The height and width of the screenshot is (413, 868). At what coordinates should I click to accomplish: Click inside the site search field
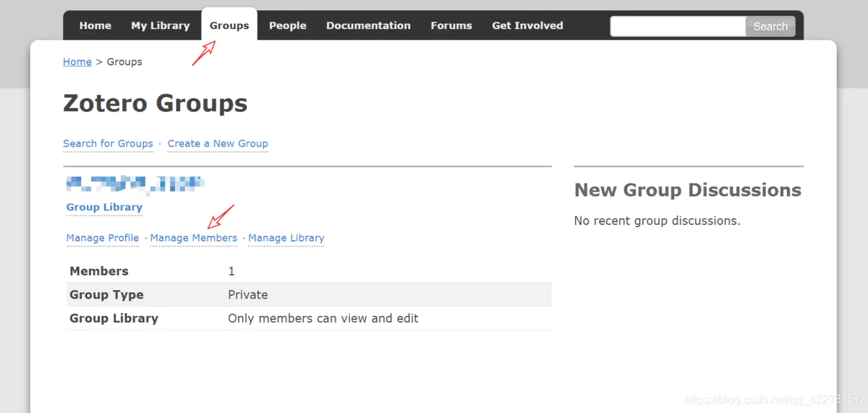[x=678, y=26]
